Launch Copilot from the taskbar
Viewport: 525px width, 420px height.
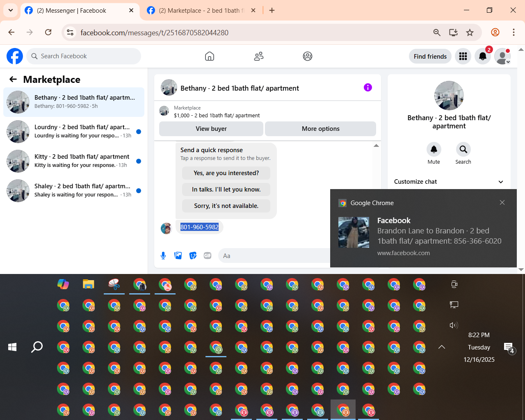pyautogui.click(x=63, y=284)
